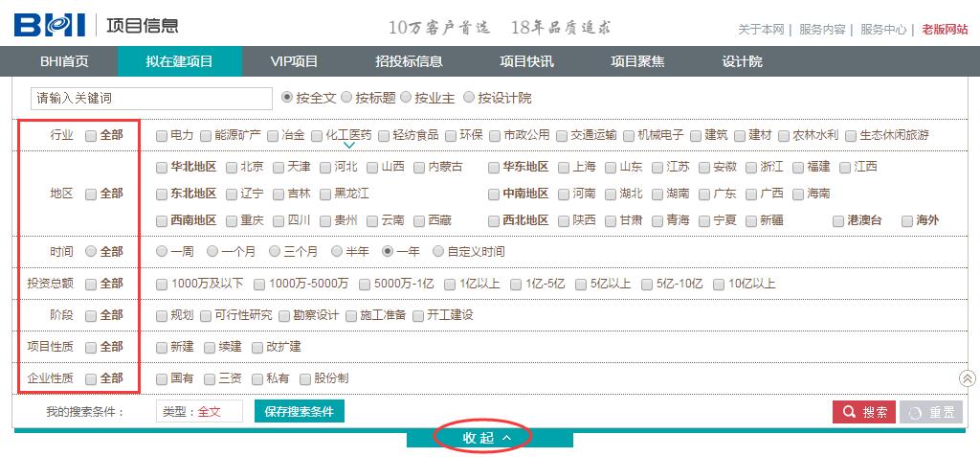Collapse panel with 收起 button
980x457 pixels.
click(x=489, y=438)
